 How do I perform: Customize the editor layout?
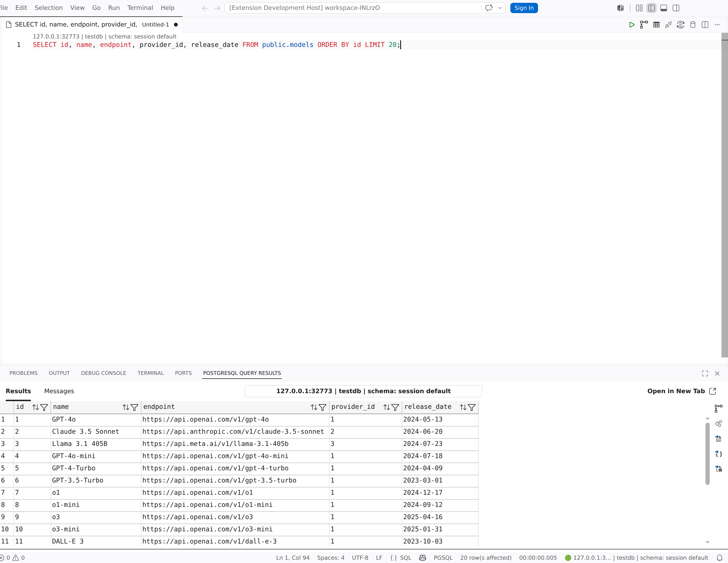pos(639,8)
